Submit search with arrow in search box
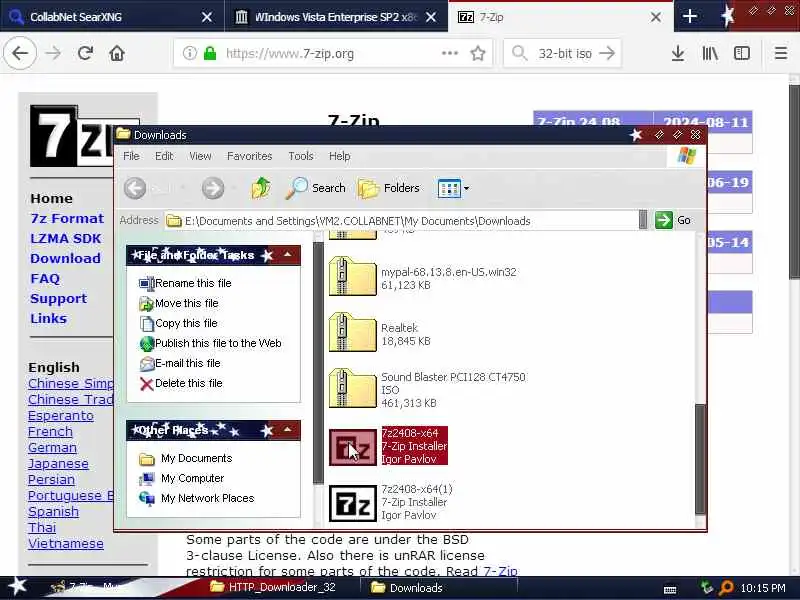This screenshot has height=600, width=800. coord(607,53)
